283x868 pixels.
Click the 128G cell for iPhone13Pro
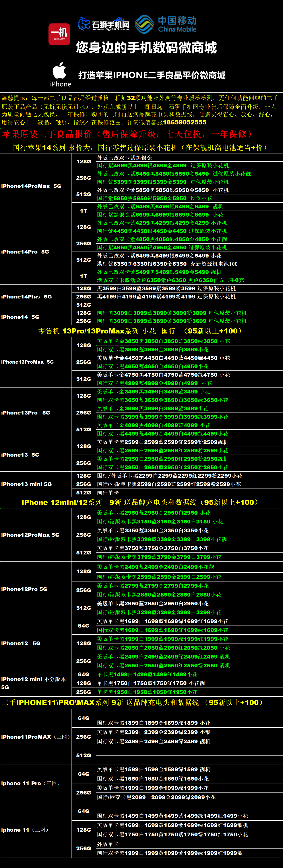coord(83,396)
